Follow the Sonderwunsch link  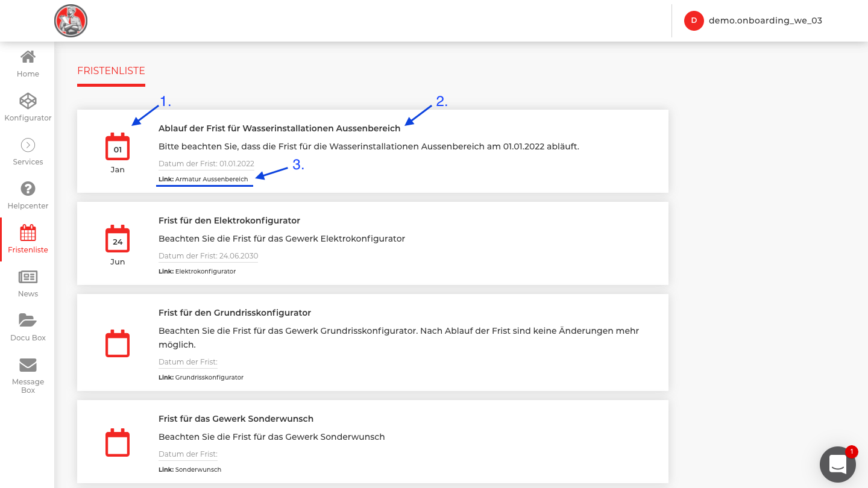click(x=198, y=469)
